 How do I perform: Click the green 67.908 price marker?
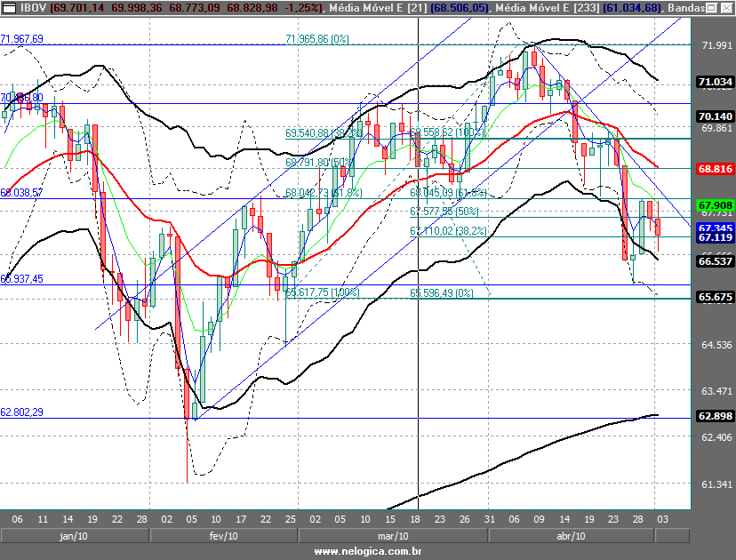point(715,205)
